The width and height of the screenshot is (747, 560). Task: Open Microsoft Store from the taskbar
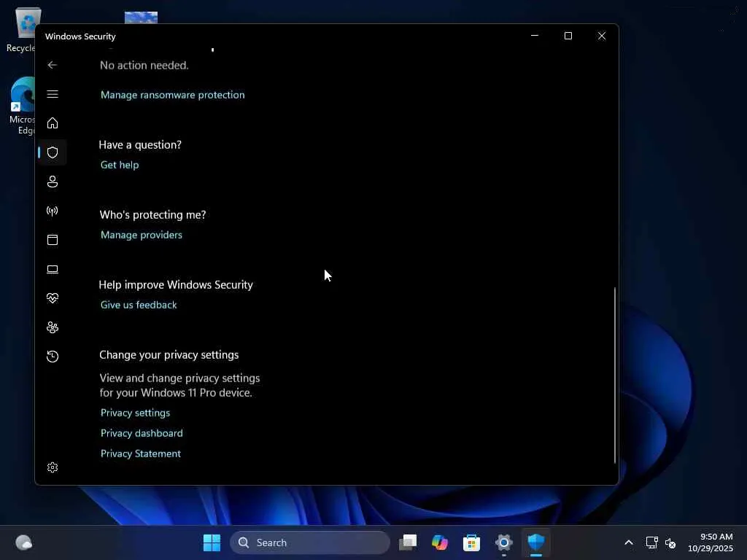coord(472,542)
